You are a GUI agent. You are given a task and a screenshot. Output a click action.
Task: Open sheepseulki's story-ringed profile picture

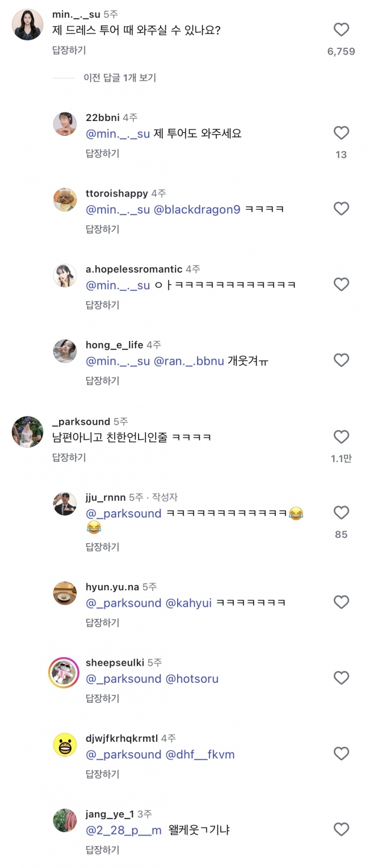pyautogui.click(x=65, y=673)
